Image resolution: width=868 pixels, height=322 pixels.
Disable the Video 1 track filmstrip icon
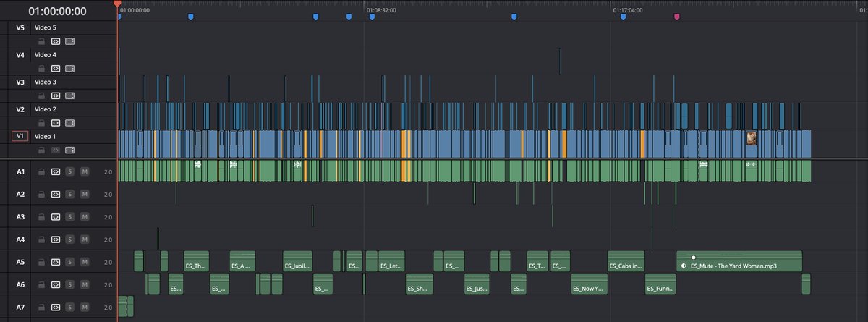click(x=70, y=150)
